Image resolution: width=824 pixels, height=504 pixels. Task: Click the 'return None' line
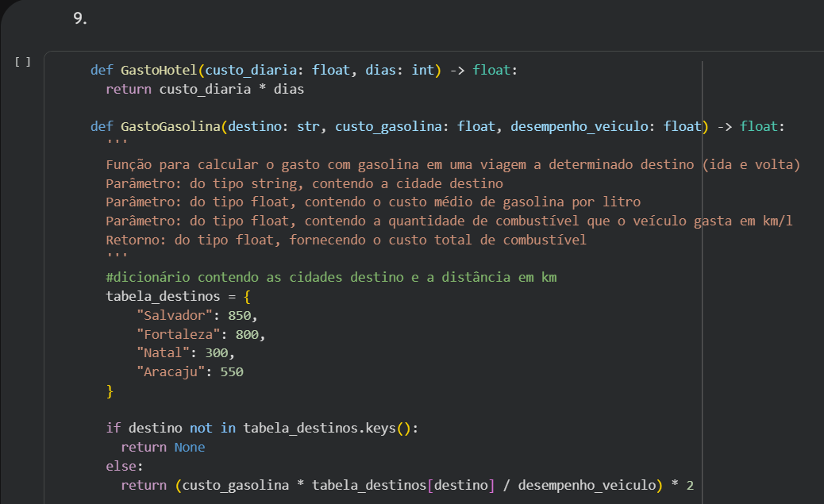point(163,447)
